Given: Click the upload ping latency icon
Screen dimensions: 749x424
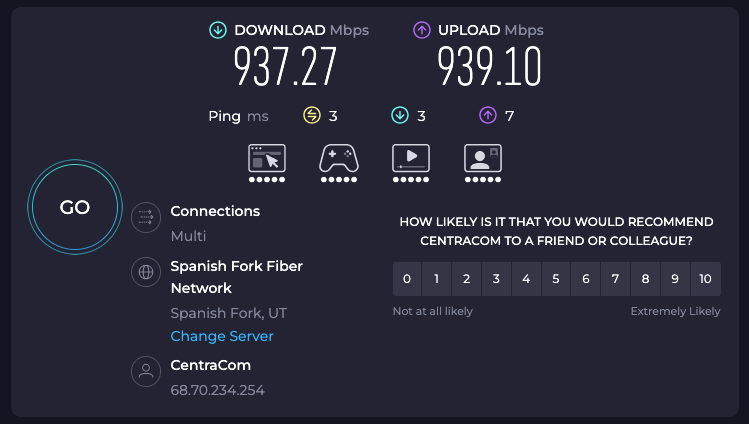Looking at the screenshot, I should pos(488,116).
